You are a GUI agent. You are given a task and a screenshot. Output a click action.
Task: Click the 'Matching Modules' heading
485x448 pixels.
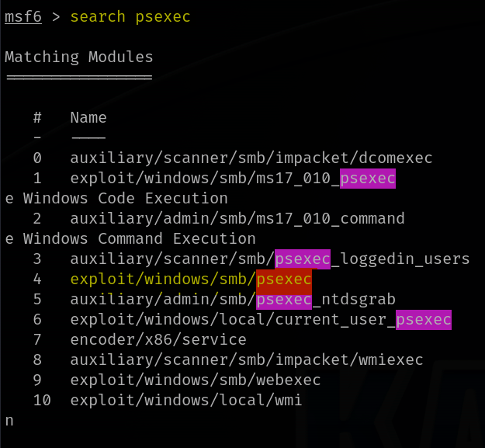point(78,57)
